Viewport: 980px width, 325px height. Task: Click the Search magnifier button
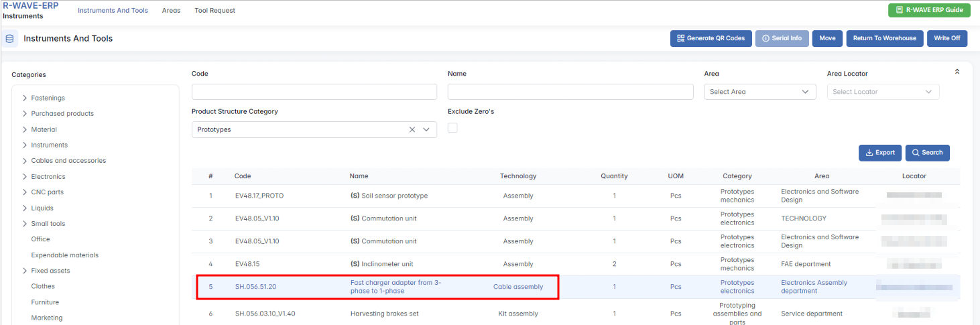pyautogui.click(x=927, y=153)
